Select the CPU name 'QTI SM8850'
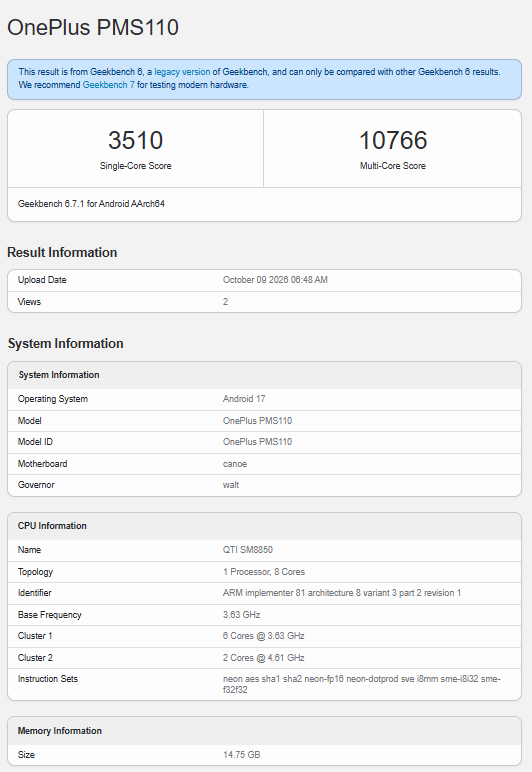Viewport: 532px width, 772px height. pyautogui.click(x=248, y=550)
